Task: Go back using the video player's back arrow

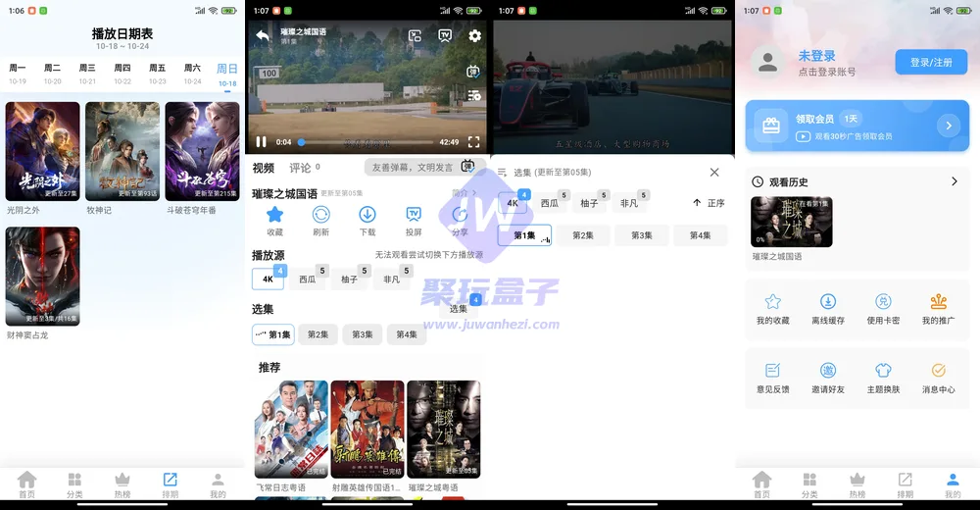Action: point(263,35)
